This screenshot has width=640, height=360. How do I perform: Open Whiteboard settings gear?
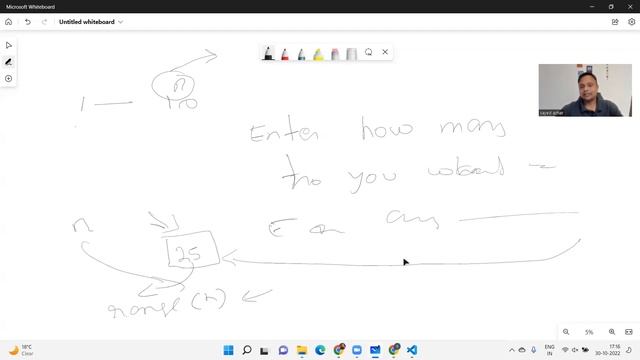pyautogui.click(x=631, y=22)
